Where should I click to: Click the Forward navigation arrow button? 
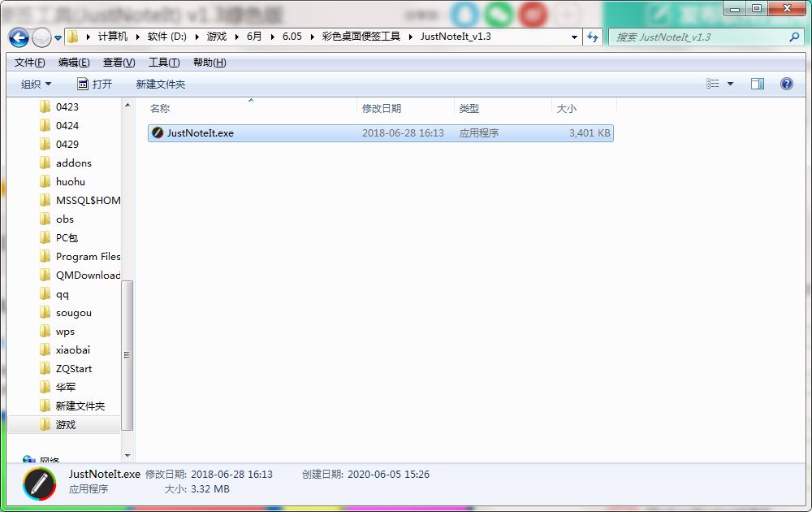tap(41, 37)
